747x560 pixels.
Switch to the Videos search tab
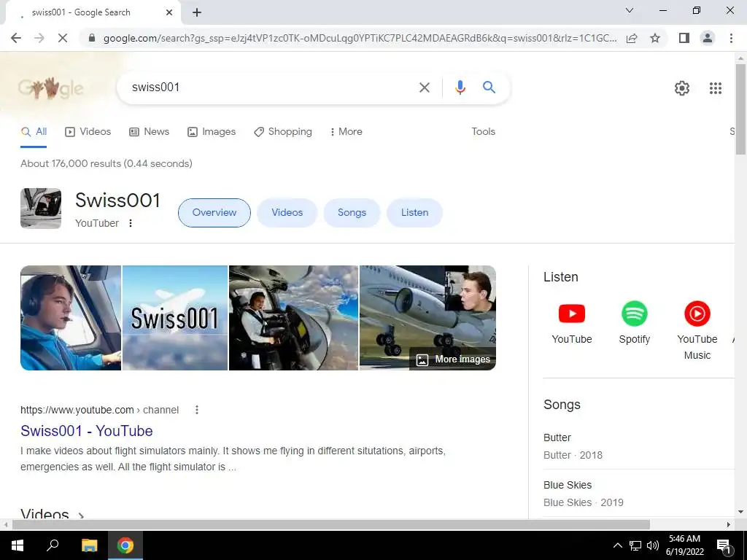88,132
